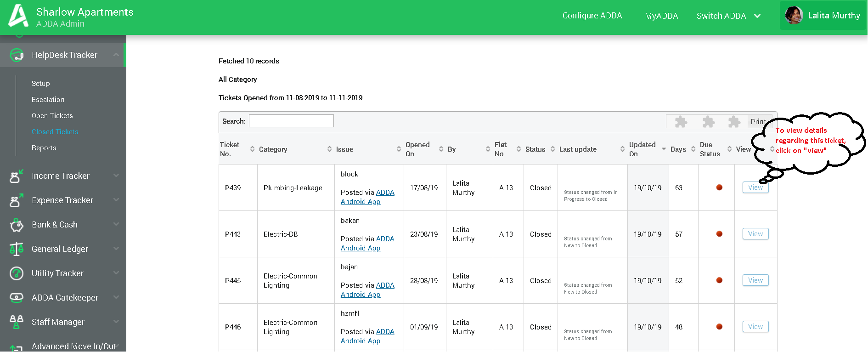Collapse the HelpDesk Tracker menu

tap(116, 55)
